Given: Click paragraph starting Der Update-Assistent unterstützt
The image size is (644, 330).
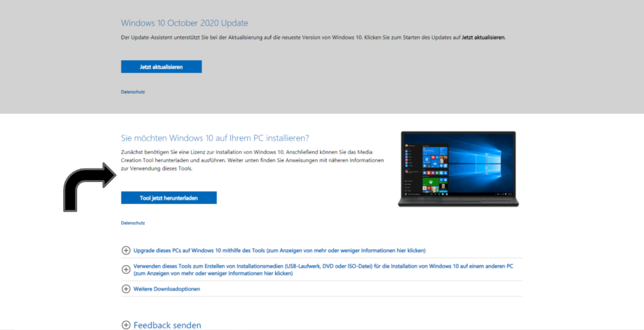Looking at the screenshot, I should [313, 37].
